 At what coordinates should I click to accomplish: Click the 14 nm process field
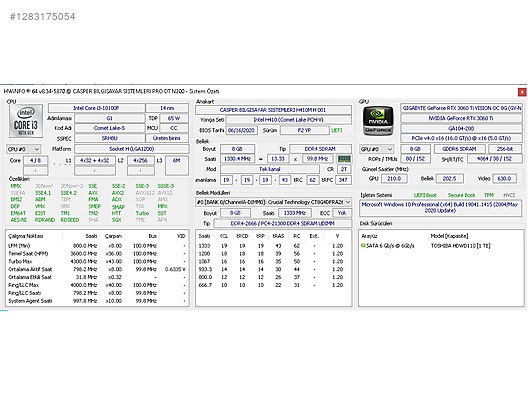pyautogui.click(x=167, y=108)
